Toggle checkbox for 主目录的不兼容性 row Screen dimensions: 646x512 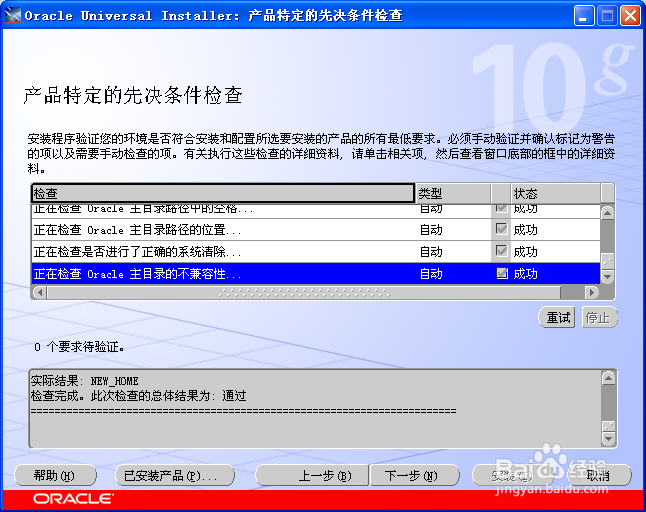tap(501, 273)
